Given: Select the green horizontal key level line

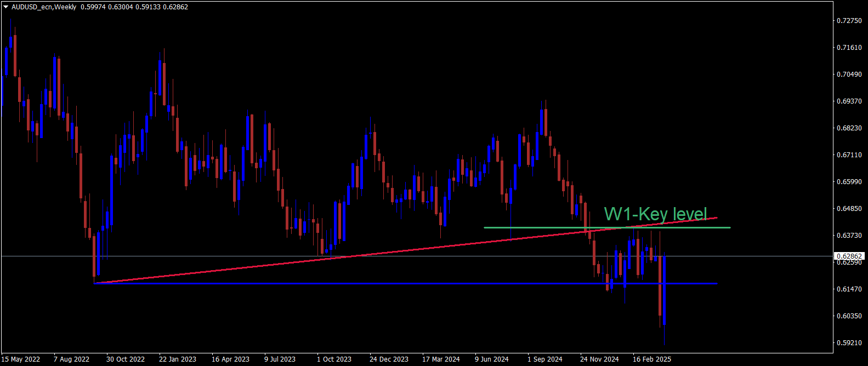Looking at the screenshot, I should [x=606, y=227].
